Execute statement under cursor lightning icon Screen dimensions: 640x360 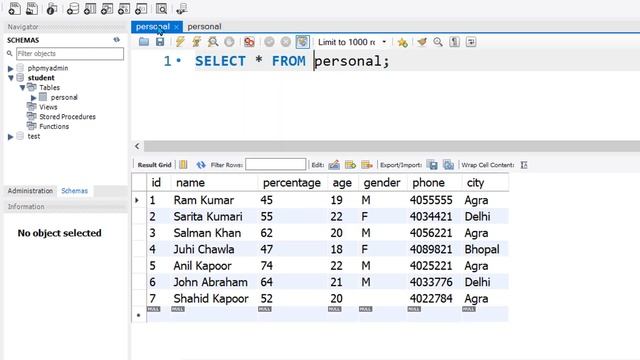click(196, 42)
